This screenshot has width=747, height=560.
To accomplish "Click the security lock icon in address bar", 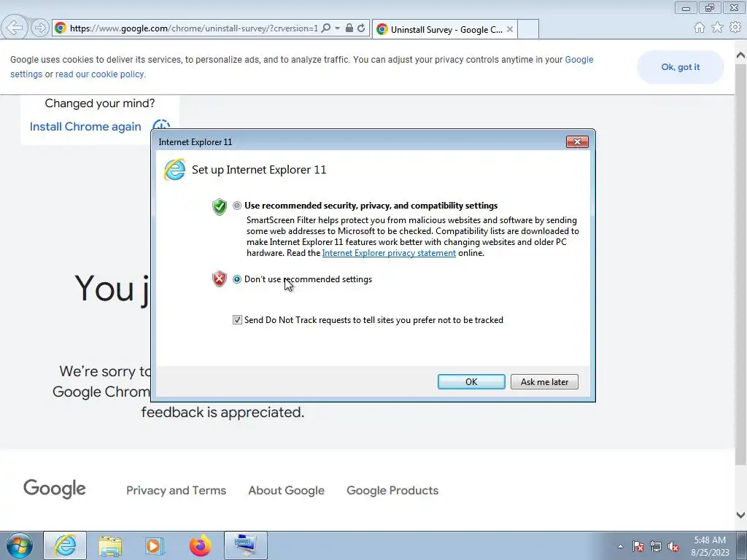I will (349, 28).
